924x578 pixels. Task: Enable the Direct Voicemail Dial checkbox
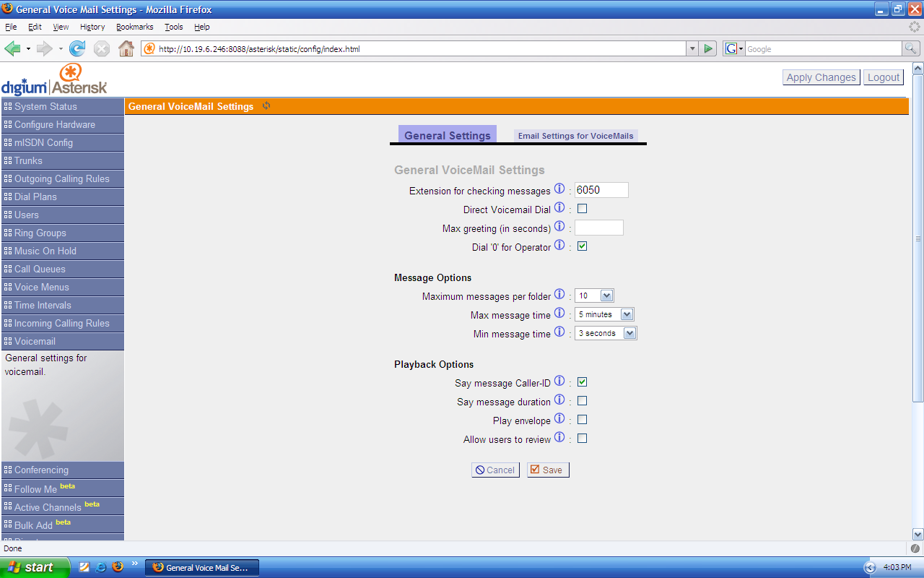tap(582, 209)
